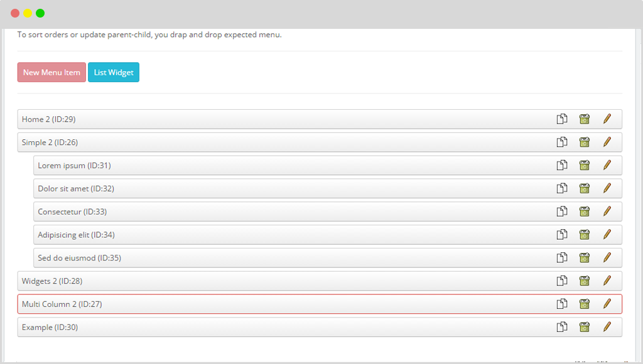This screenshot has height=364, width=643.
Task: Duplicate the Sed do eiusmod item
Action: click(562, 257)
